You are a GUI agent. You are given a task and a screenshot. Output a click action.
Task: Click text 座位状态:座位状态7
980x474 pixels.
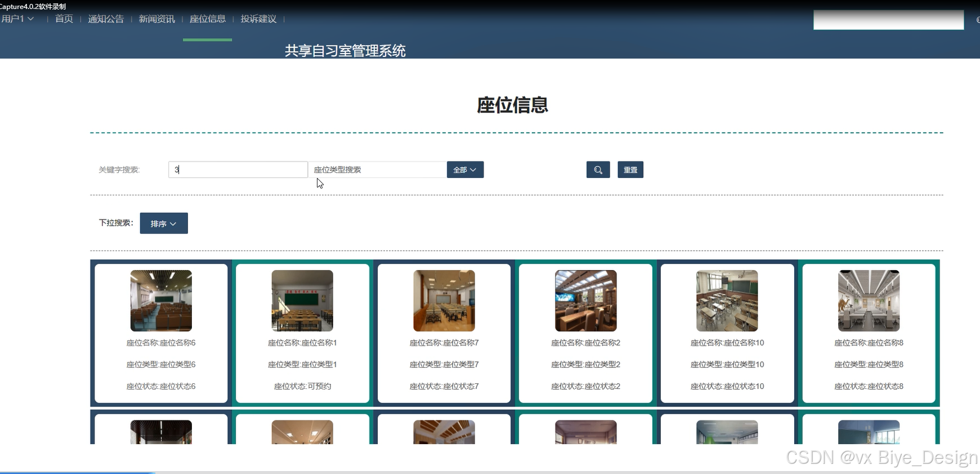pos(444,386)
